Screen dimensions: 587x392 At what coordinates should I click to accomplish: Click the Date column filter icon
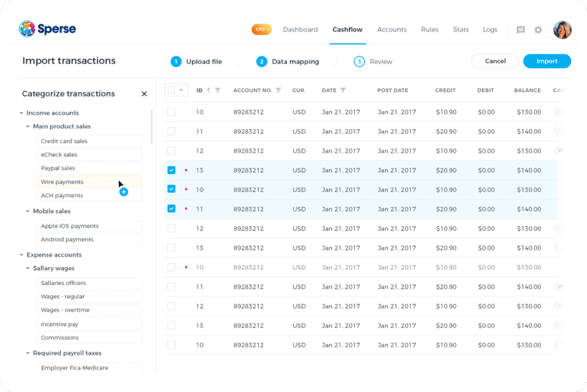(343, 90)
